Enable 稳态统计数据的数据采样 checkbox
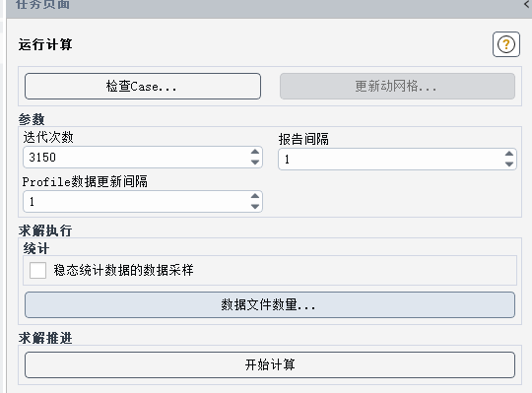Screen dimensions: 532x393 [x=37, y=270]
